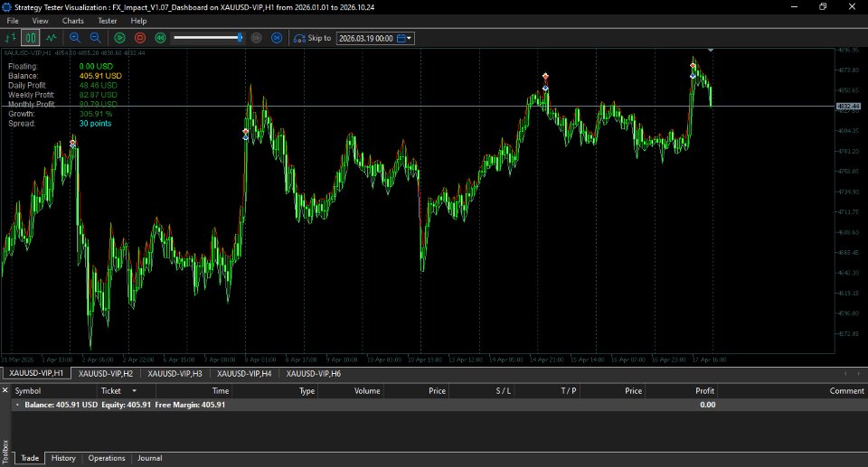This screenshot has width=868, height=467.
Task: Open the File menu
Action: pyautogui.click(x=13, y=21)
